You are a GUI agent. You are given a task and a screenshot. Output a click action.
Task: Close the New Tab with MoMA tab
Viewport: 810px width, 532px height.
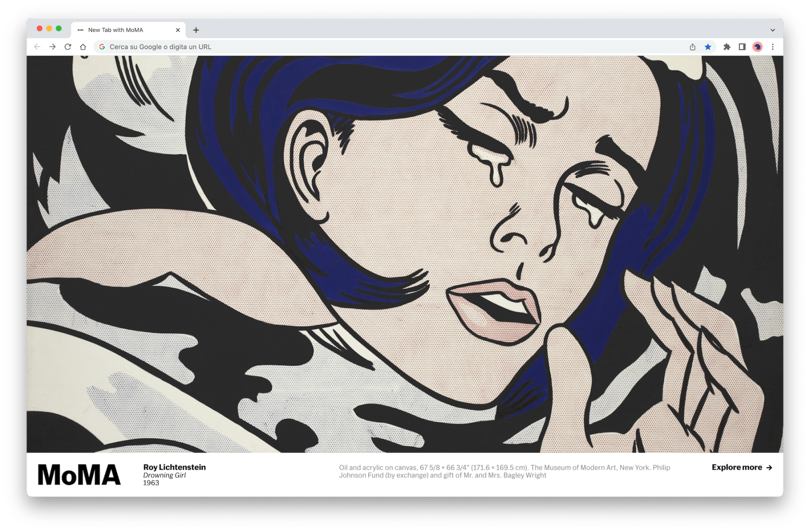click(178, 30)
